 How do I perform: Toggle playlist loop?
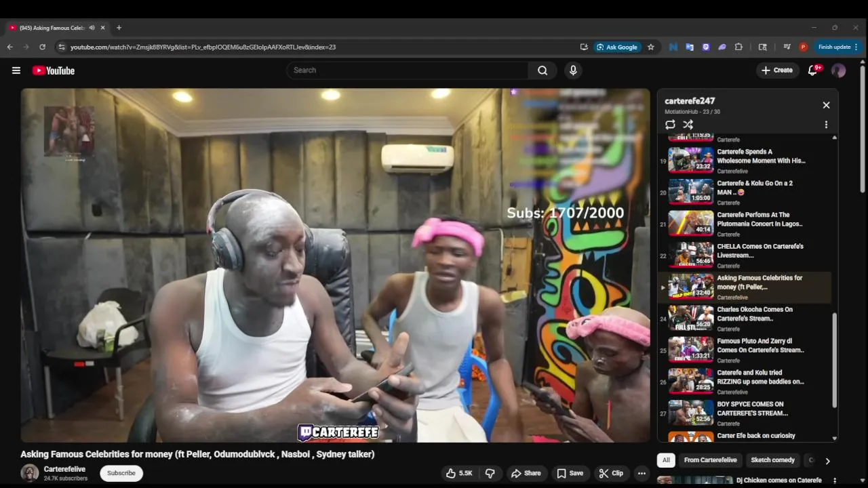[x=670, y=125]
